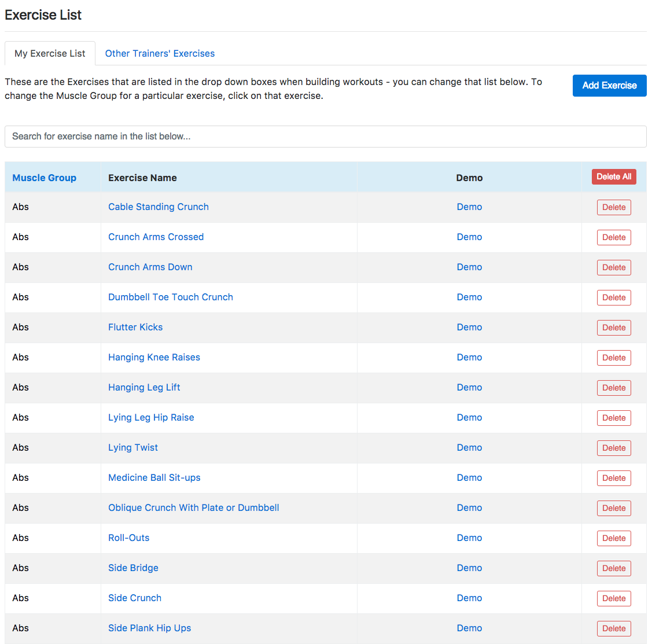Delete the Hanging Leg Lift row

[x=613, y=388]
